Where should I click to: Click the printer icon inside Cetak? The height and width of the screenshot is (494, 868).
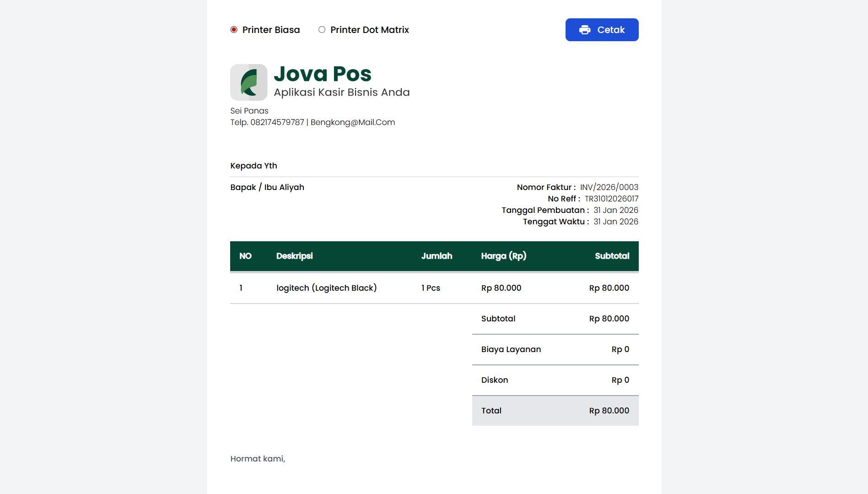(585, 30)
